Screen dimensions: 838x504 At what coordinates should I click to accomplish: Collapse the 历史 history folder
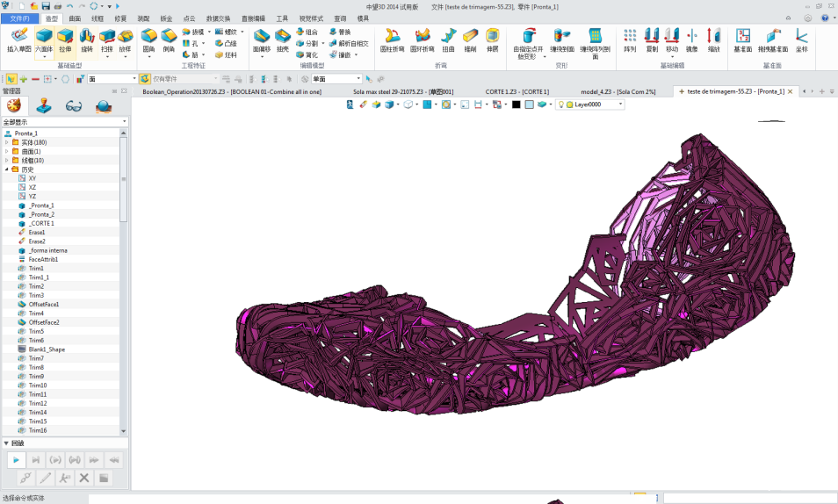pos(7,169)
